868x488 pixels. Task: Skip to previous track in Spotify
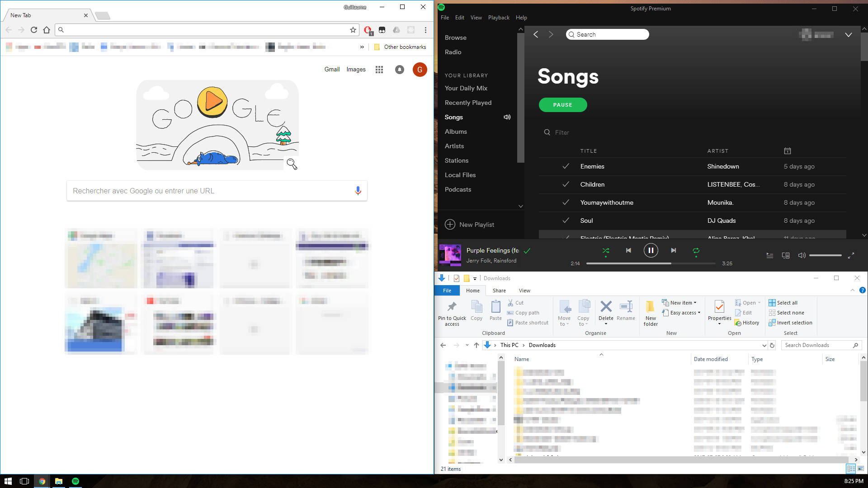628,250
